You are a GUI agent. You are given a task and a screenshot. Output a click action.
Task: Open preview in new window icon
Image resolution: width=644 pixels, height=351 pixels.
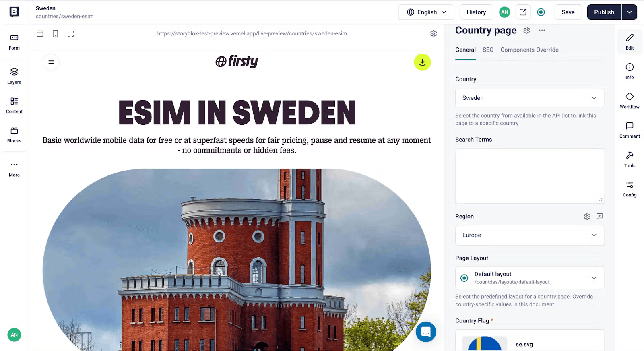click(523, 12)
